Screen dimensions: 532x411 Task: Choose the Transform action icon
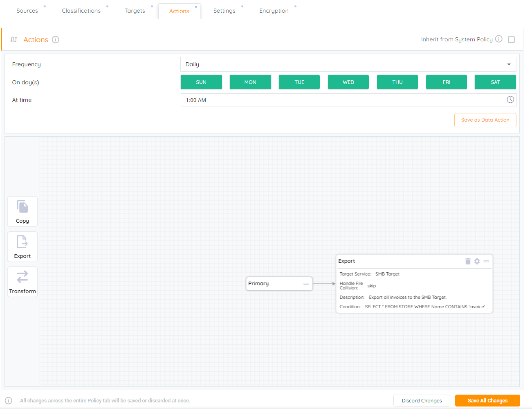point(22,277)
